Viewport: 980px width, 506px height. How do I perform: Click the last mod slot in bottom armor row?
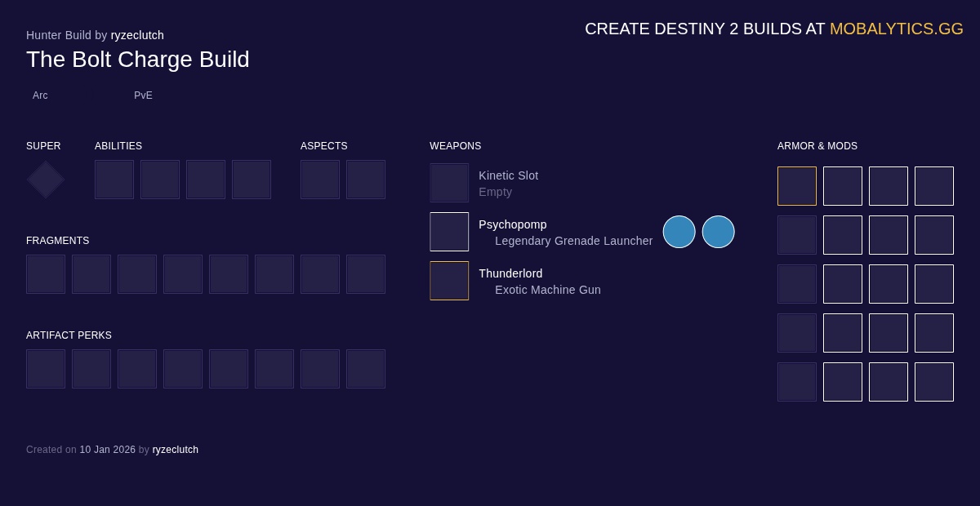point(934,382)
